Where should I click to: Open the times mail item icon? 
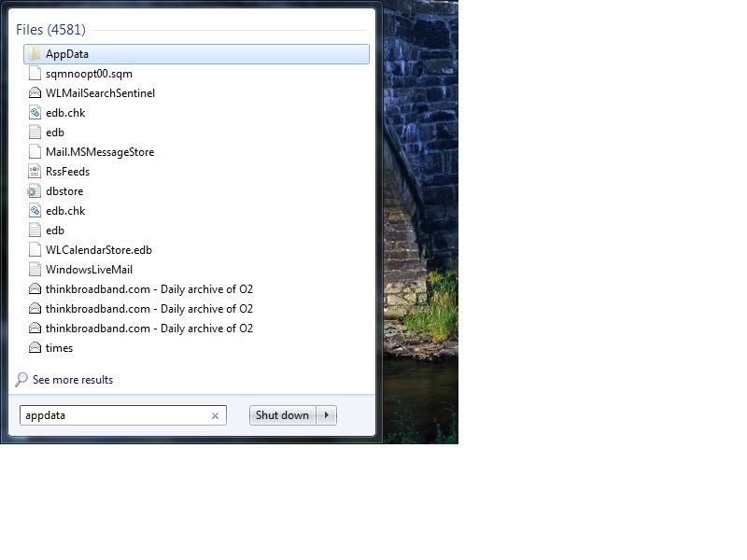click(x=35, y=348)
